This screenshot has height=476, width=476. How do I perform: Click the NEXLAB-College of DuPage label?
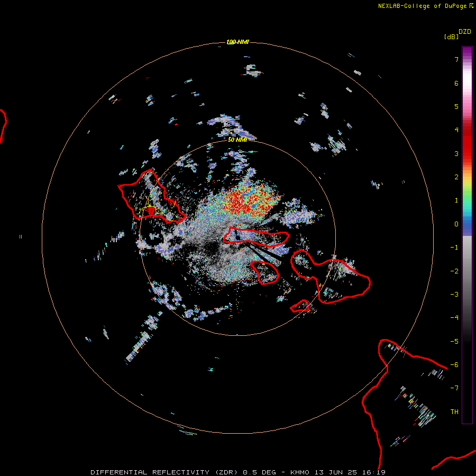426,6
